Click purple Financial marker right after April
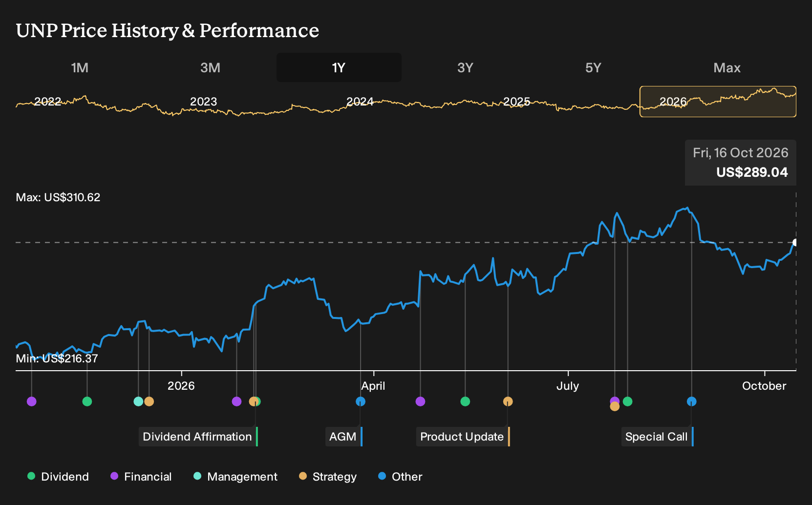Image resolution: width=812 pixels, height=505 pixels. pyautogui.click(x=420, y=401)
